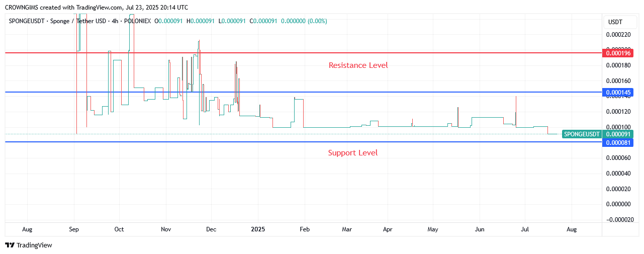Click the green 0.000091 current price label

pyautogui.click(x=618, y=134)
